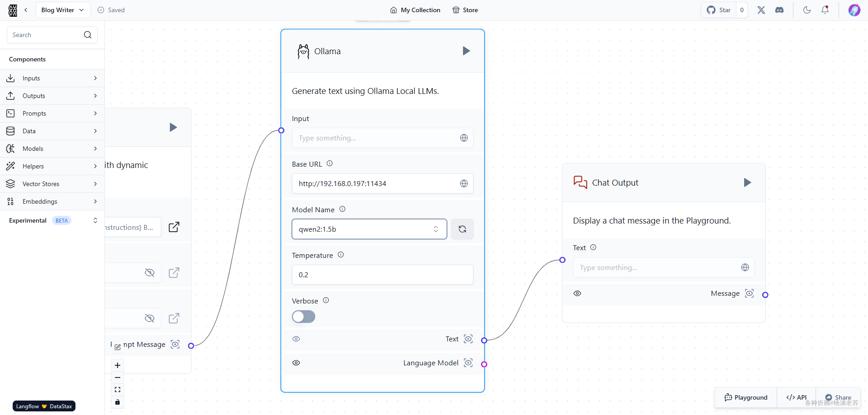Click the Chat Output Message handle

[765, 295]
